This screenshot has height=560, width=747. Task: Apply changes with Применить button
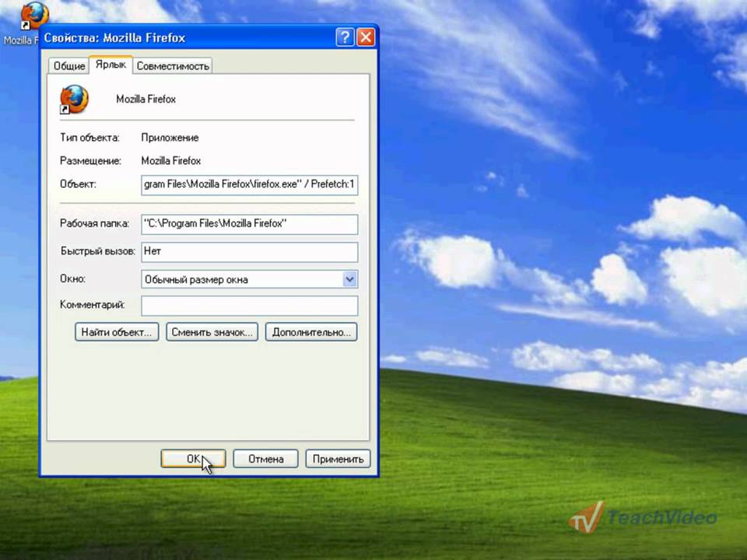[338, 459]
